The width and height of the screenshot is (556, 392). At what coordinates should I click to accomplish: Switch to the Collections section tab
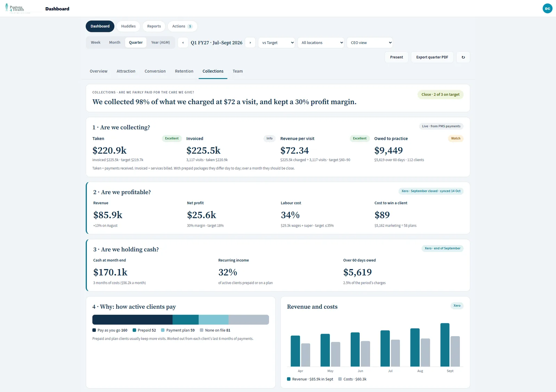tap(213, 71)
